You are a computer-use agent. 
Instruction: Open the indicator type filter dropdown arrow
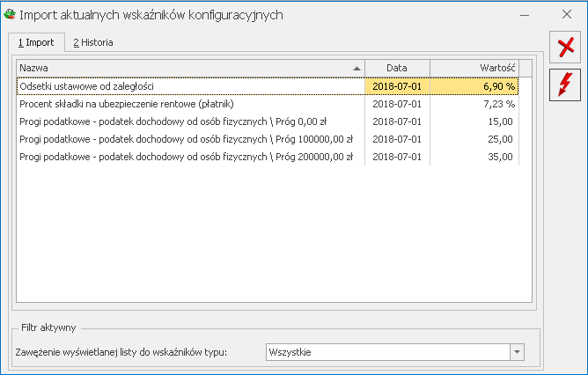click(517, 352)
